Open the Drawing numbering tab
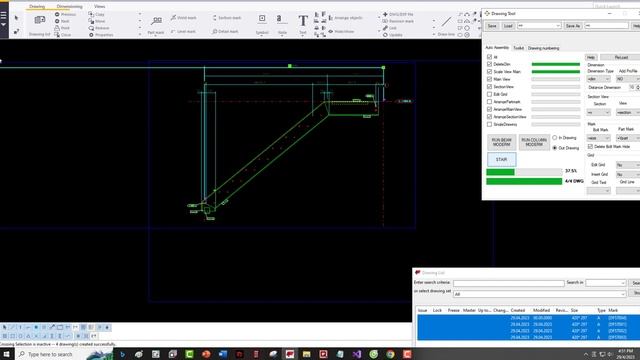Image resolution: width=640 pixels, height=360 pixels. (543, 48)
